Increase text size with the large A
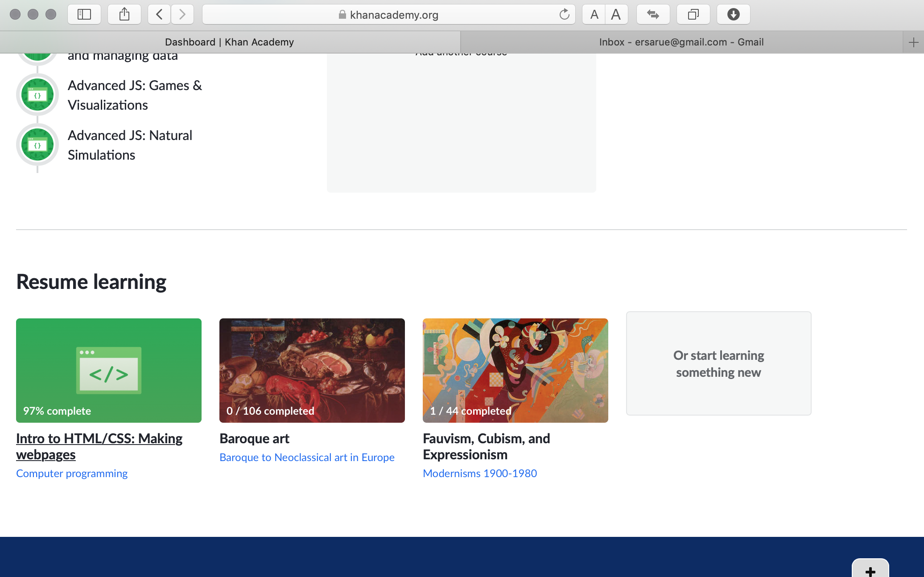924x577 pixels. coord(616,14)
